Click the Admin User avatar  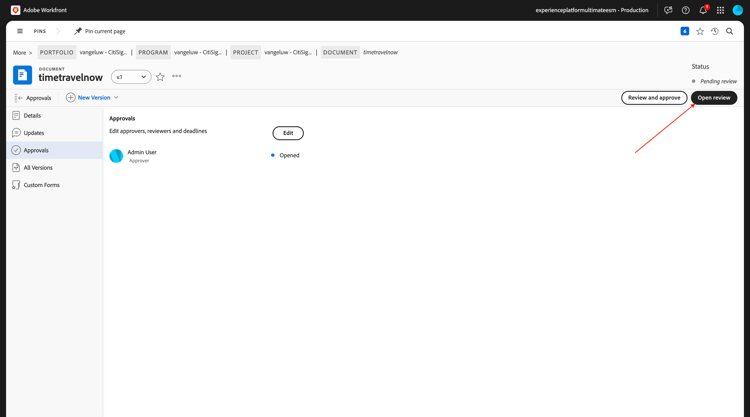point(116,156)
